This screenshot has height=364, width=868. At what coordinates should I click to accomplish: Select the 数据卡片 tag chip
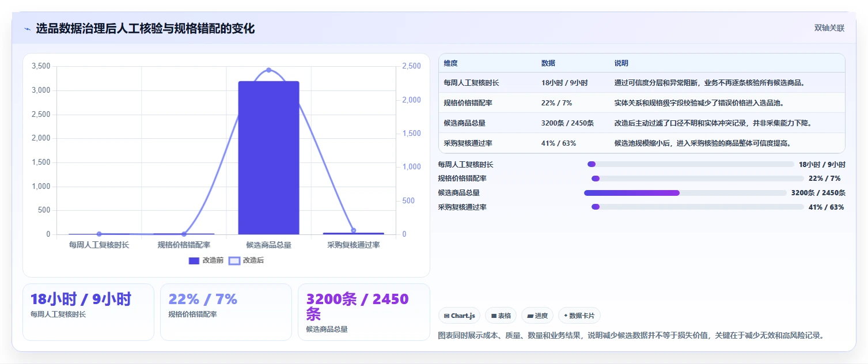[x=579, y=316]
